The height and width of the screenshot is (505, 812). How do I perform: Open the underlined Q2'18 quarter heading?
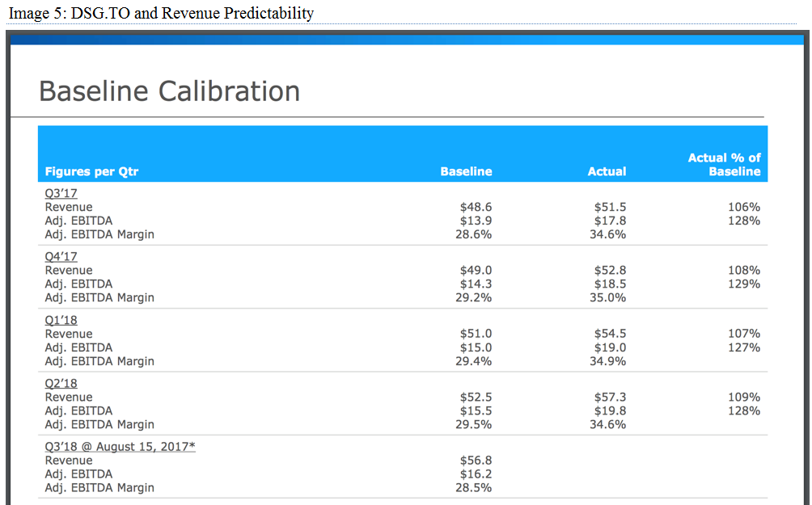(61, 384)
